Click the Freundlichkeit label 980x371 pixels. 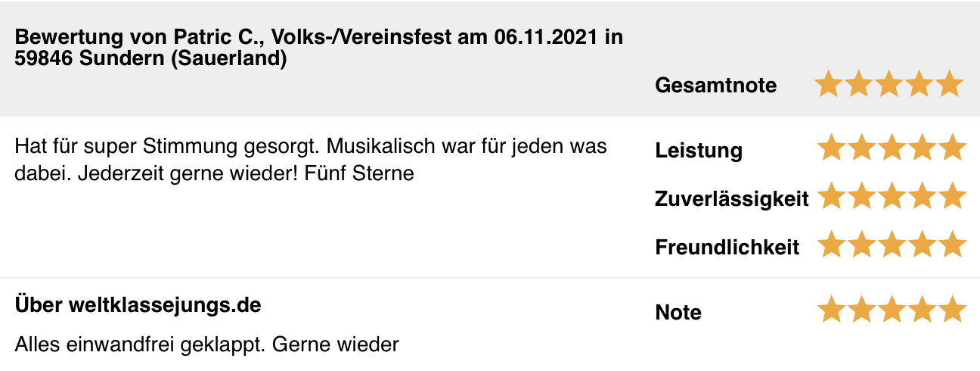coord(727,248)
